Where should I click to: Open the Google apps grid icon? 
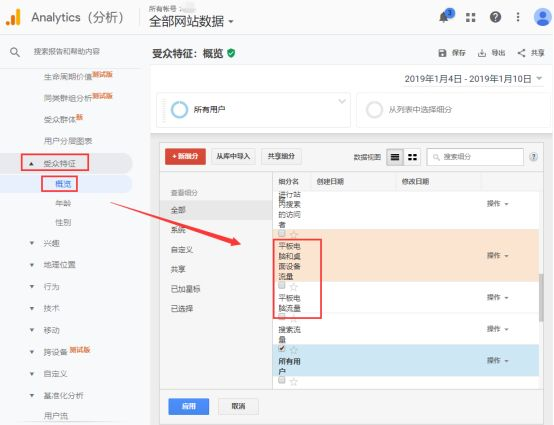470,17
